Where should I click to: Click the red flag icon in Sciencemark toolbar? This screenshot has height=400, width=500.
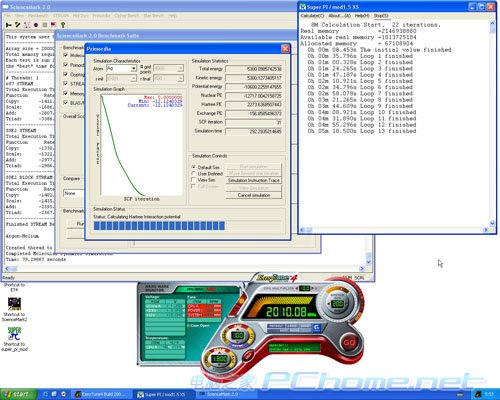tap(53, 25)
